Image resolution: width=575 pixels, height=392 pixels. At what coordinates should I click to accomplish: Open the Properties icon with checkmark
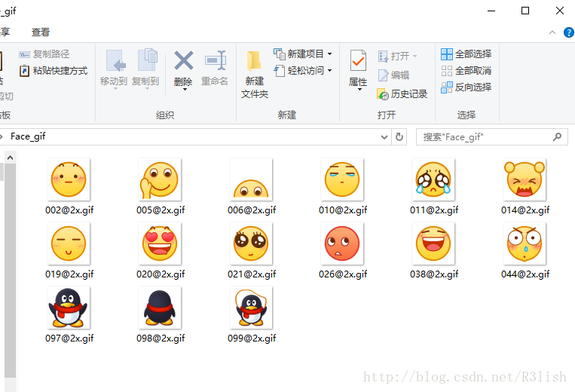pyautogui.click(x=358, y=60)
